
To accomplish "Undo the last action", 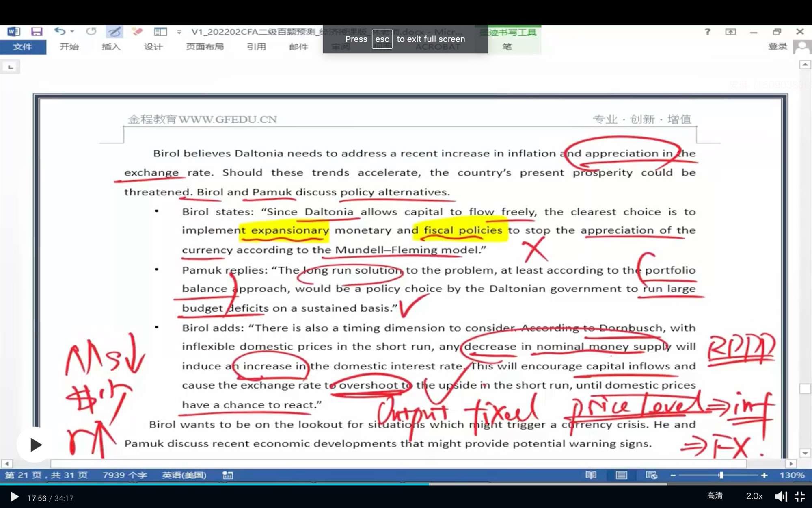I will 60,31.
